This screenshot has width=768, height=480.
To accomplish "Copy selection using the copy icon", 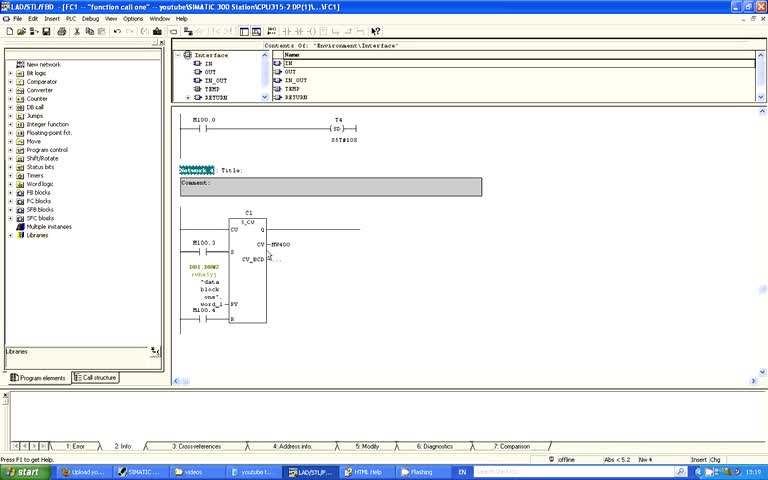I will pyautogui.click(x=90, y=31).
